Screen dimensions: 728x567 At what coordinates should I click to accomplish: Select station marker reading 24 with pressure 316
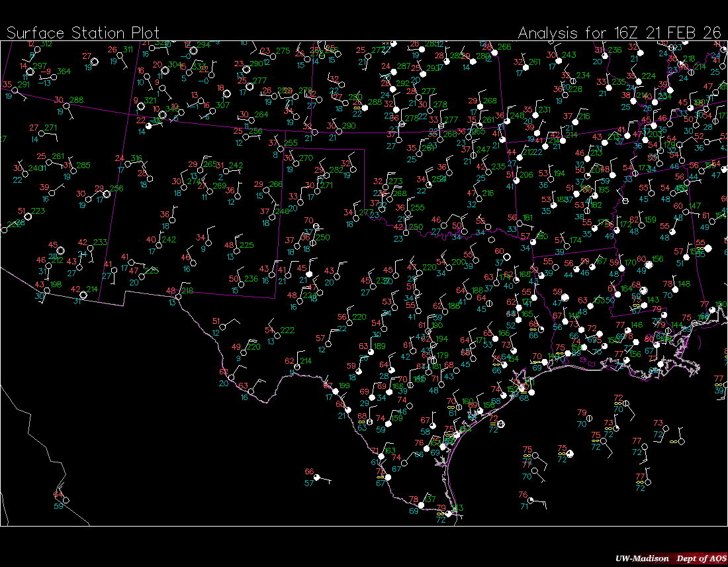pos(128,164)
